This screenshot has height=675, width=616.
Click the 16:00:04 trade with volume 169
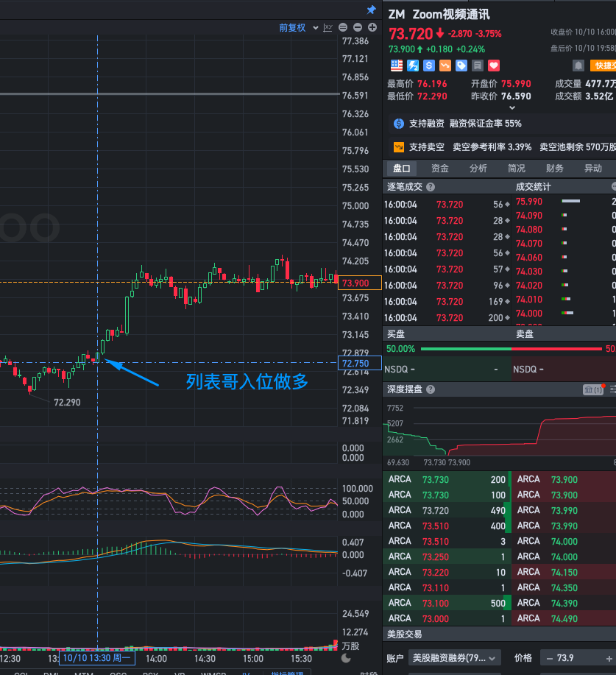[x=447, y=302]
